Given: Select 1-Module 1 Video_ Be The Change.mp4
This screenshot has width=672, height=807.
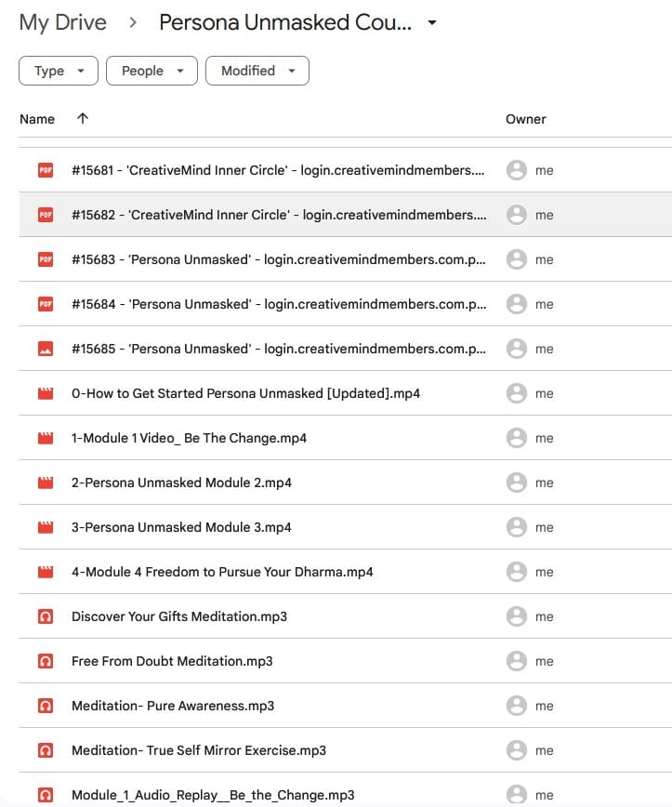Looking at the screenshot, I should coord(189,438).
